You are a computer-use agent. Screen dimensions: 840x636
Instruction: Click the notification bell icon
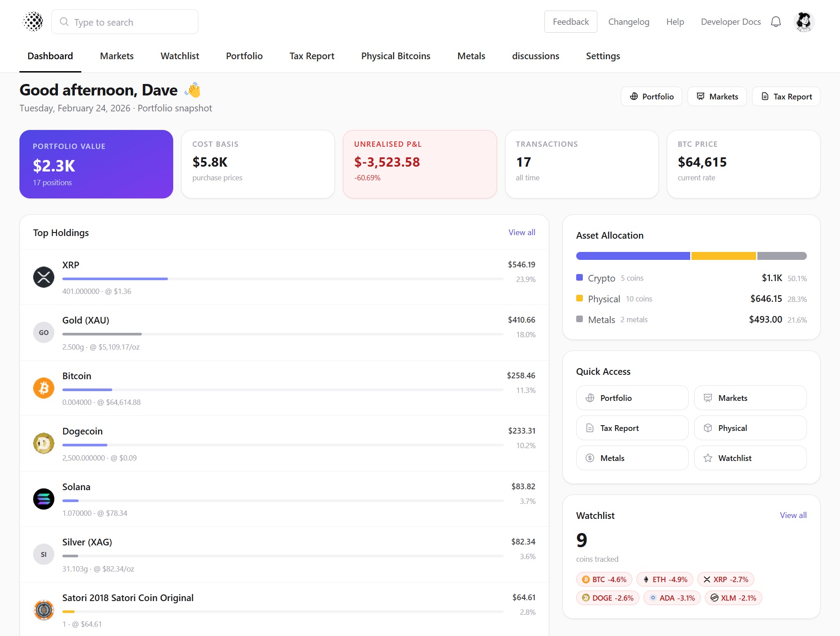point(775,22)
